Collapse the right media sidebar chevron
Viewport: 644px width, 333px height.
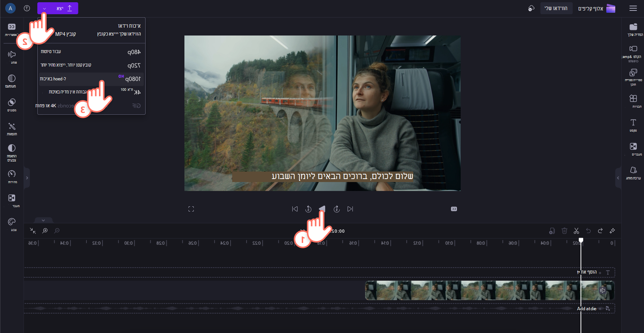pyautogui.click(x=618, y=178)
